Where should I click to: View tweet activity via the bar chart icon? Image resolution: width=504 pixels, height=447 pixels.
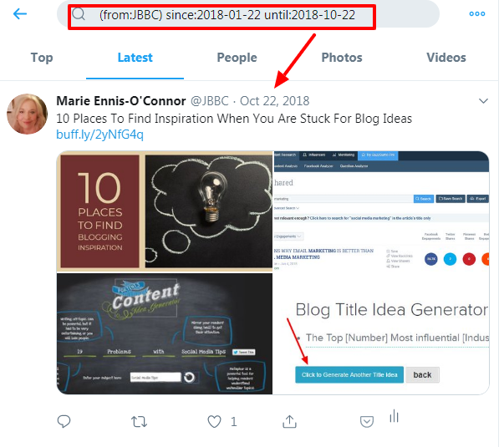(x=394, y=416)
